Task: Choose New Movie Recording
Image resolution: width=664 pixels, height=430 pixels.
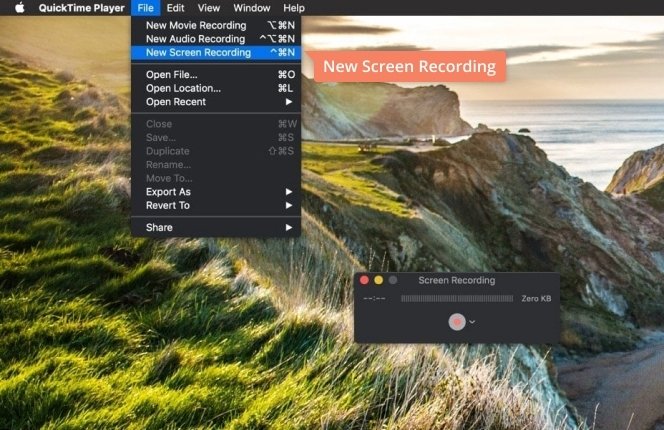Action: pos(216,25)
